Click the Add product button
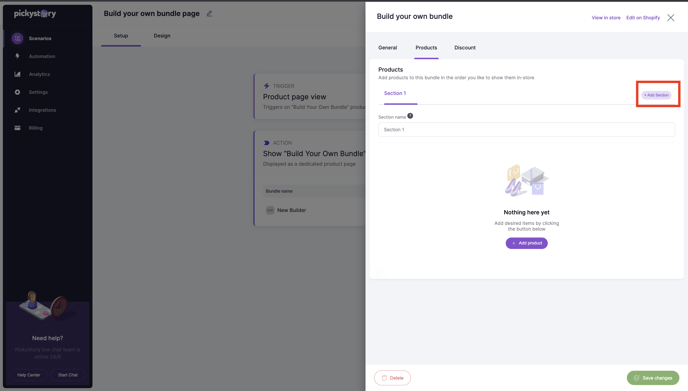The image size is (688, 391). (x=527, y=243)
